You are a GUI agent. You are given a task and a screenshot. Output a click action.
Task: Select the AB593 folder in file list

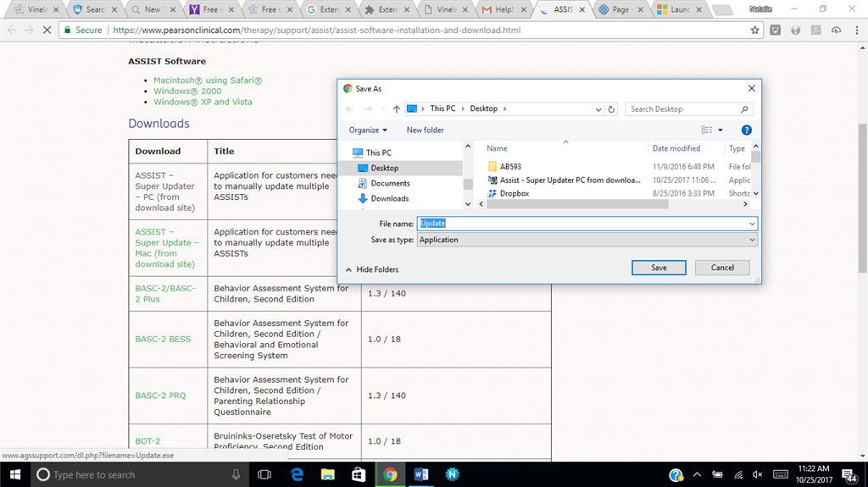pos(509,167)
